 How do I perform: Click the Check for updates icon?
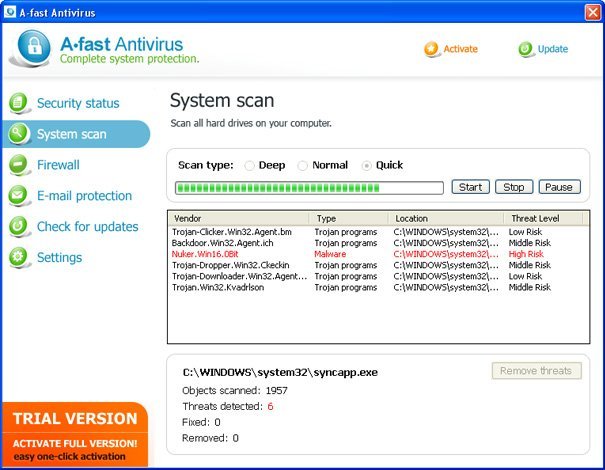[x=18, y=227]
